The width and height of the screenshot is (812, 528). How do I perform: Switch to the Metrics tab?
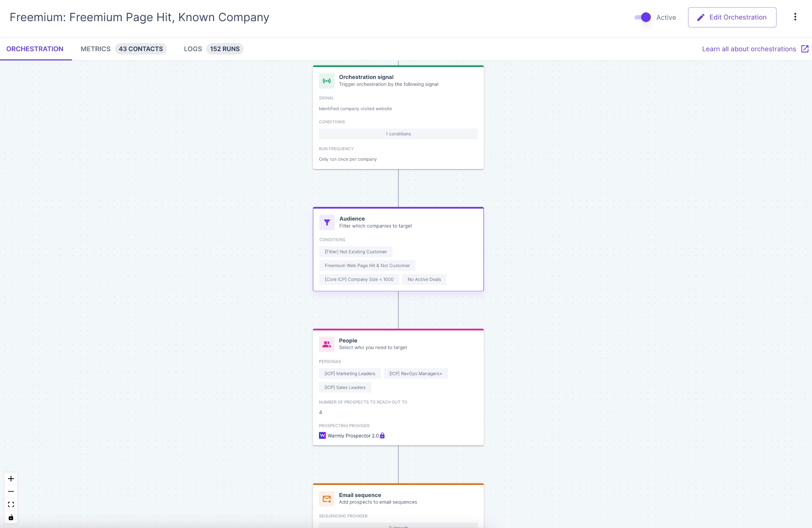[x=96, y=49]
